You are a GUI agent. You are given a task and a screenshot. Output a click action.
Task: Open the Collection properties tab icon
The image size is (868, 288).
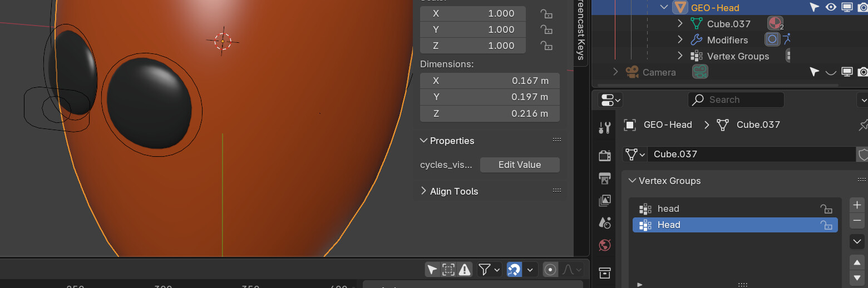(x=605, y=272)
